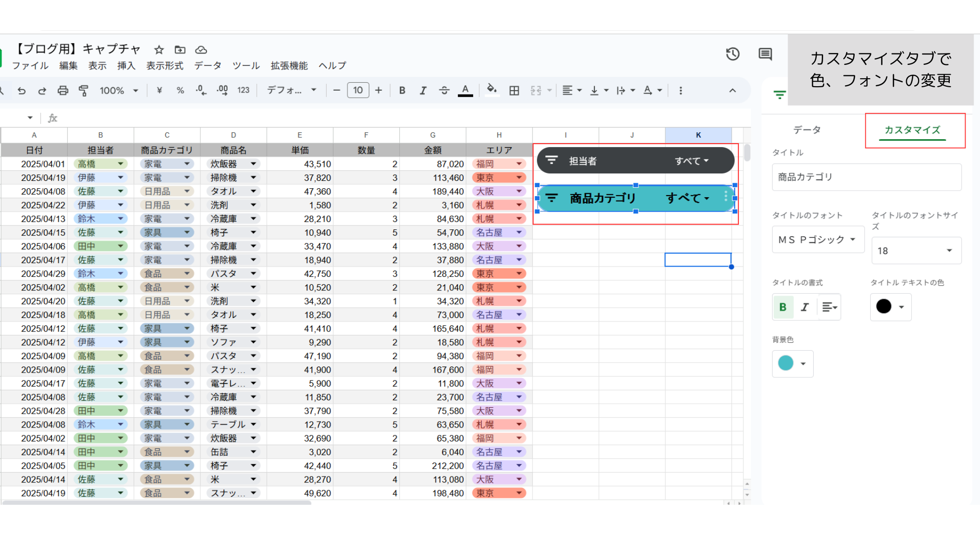
Task: Open the comments icon
Action: (x=765, y=54)
